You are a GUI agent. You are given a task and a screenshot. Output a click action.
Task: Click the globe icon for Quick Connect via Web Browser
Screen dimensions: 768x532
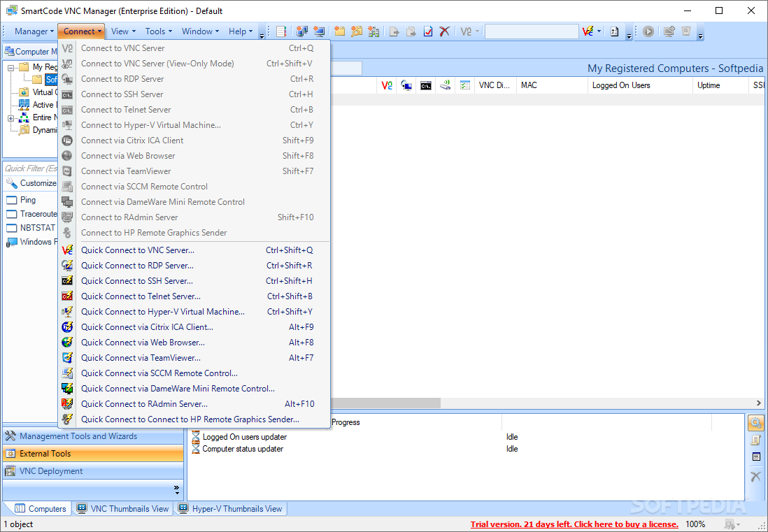click(68, 342)
